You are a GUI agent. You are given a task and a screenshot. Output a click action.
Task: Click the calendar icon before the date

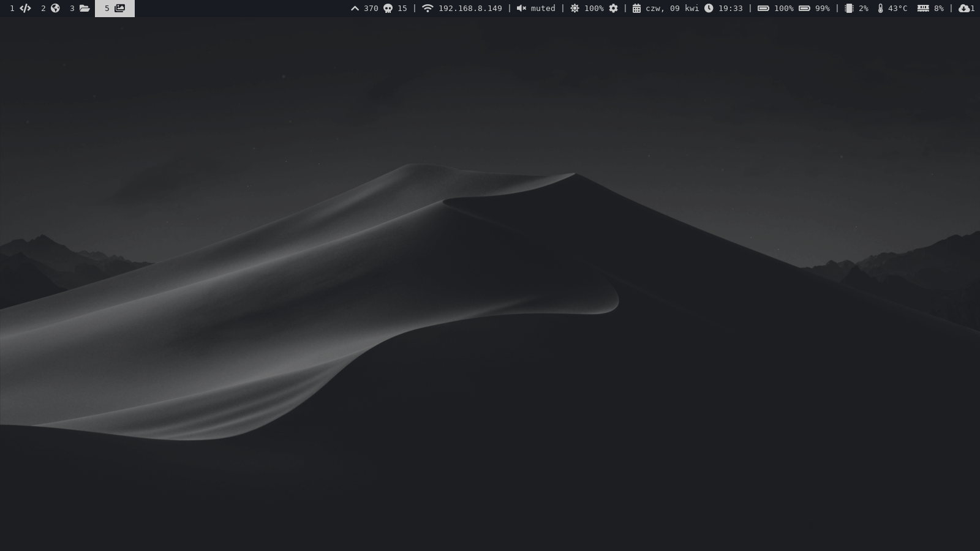636,9
